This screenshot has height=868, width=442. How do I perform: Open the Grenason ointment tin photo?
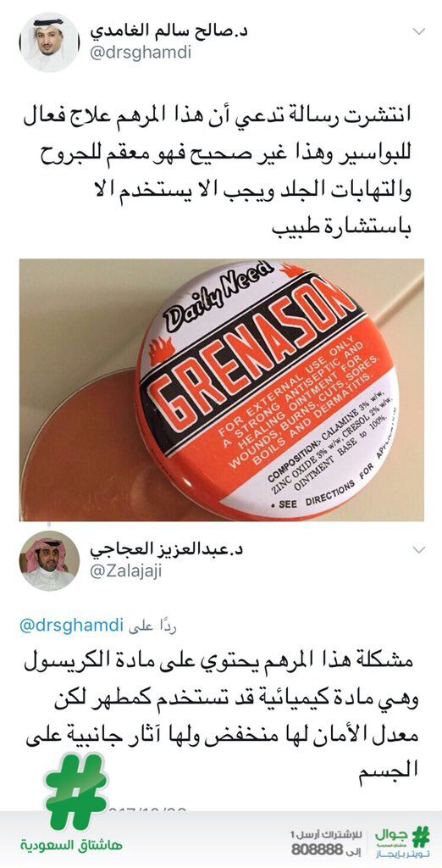pyautogui.click(x=221, y=390)
